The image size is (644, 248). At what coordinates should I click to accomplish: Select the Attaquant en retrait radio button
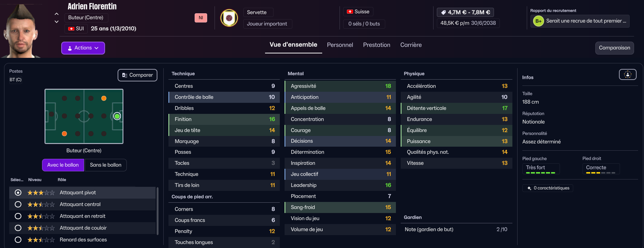(x=18, y=216)
